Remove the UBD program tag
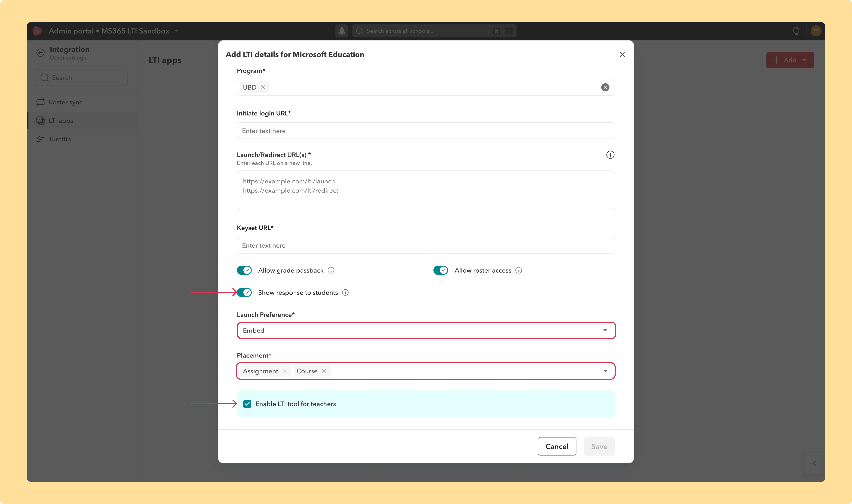Screen dimensions: 852x504 pyautogui.click(x=263, y=87)
